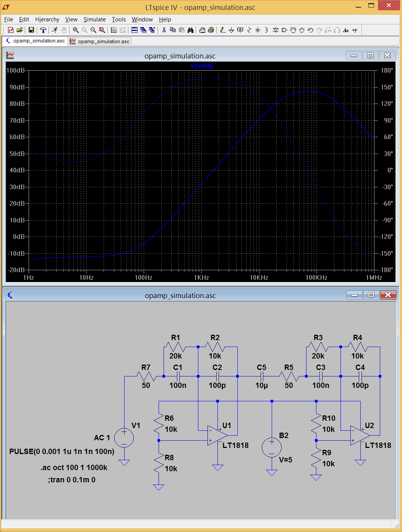Screen dimensions: 402x532
Task: Click the Pick Visible Traces icon
Action: click(x=114, y=30)
